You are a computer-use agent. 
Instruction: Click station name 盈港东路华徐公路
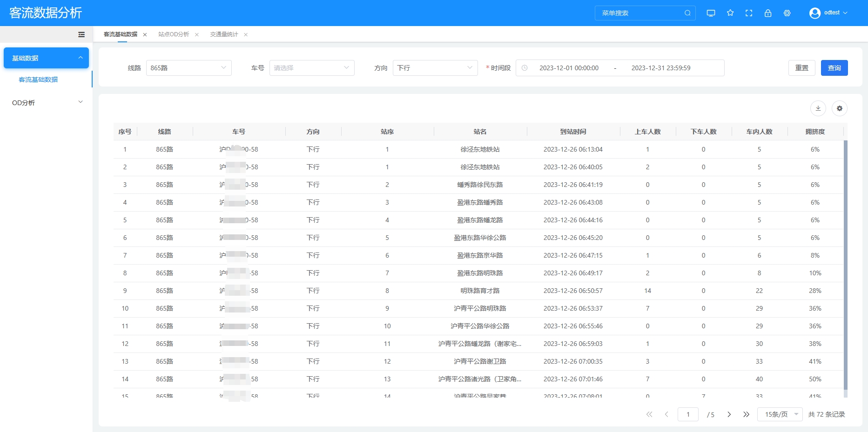tap(480, 238)
